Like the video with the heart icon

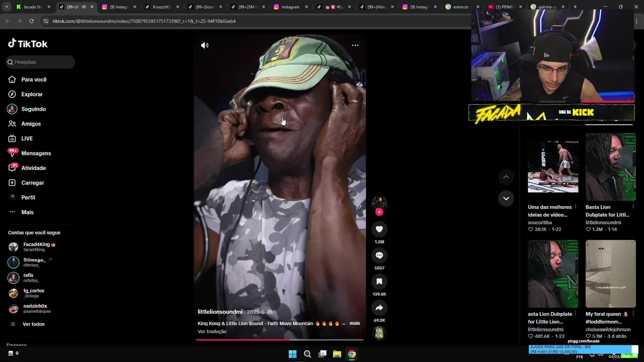[379, 229]
